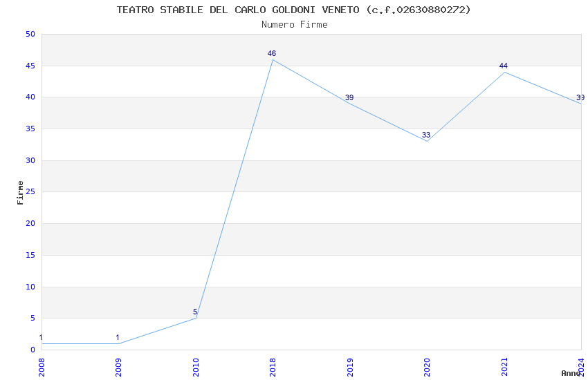Screen dimensions: 588x380
Task: Click x-axis year 2020
Action: pyautogui.click(x=427, y=368)
